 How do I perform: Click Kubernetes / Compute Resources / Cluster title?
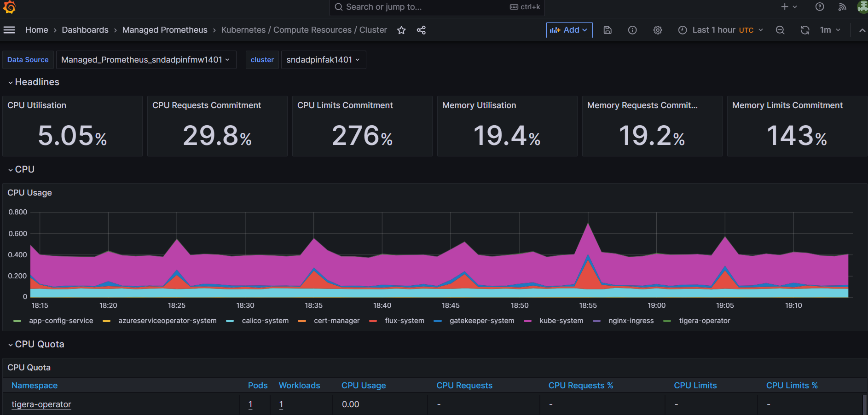[x=304, y=30]
